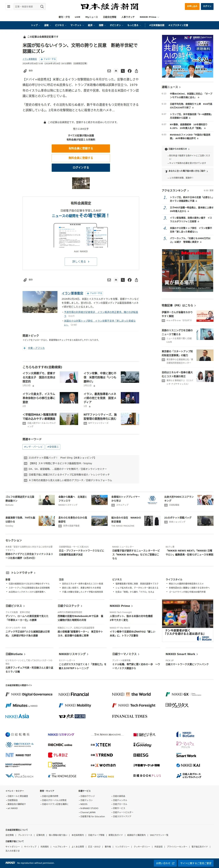
Task: Click the upper share-export arrow icon
Action: point(136,71)
